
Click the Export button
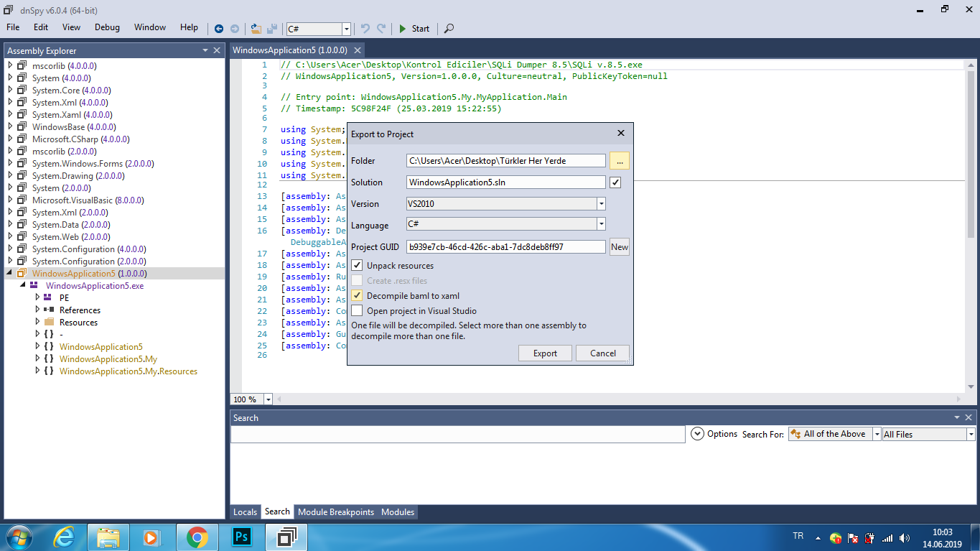point(545,353)
